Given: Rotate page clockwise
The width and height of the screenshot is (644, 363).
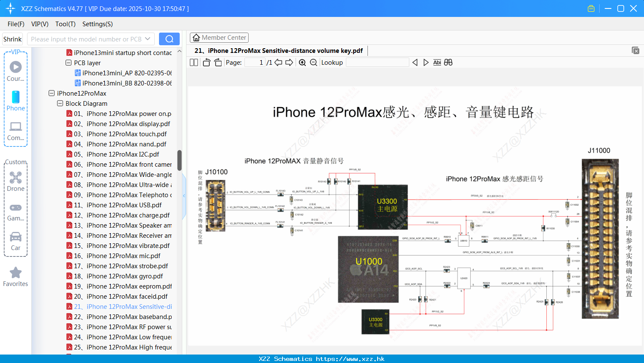Looking at the screenshot, I should 218,63.
